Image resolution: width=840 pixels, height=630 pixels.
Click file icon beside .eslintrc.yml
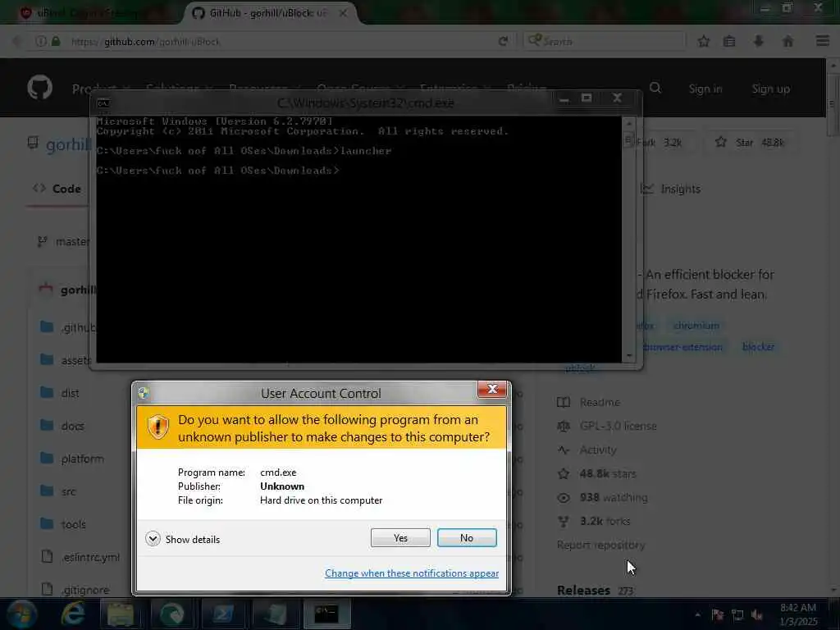[47, 557]
